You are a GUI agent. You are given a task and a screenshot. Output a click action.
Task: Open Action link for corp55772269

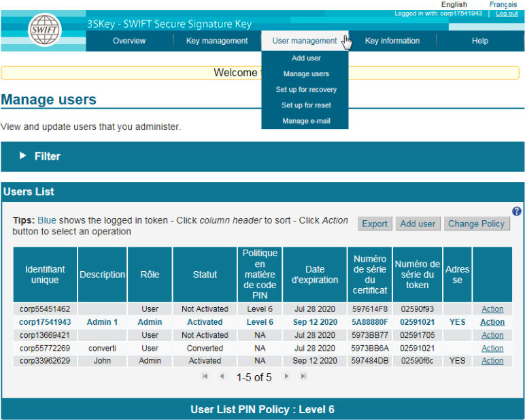(x=492, y=349)
